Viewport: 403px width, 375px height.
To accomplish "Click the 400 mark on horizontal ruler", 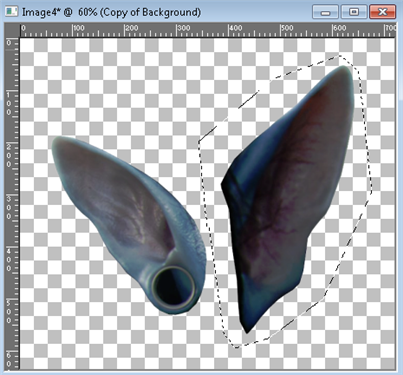I will coord(235,28).
